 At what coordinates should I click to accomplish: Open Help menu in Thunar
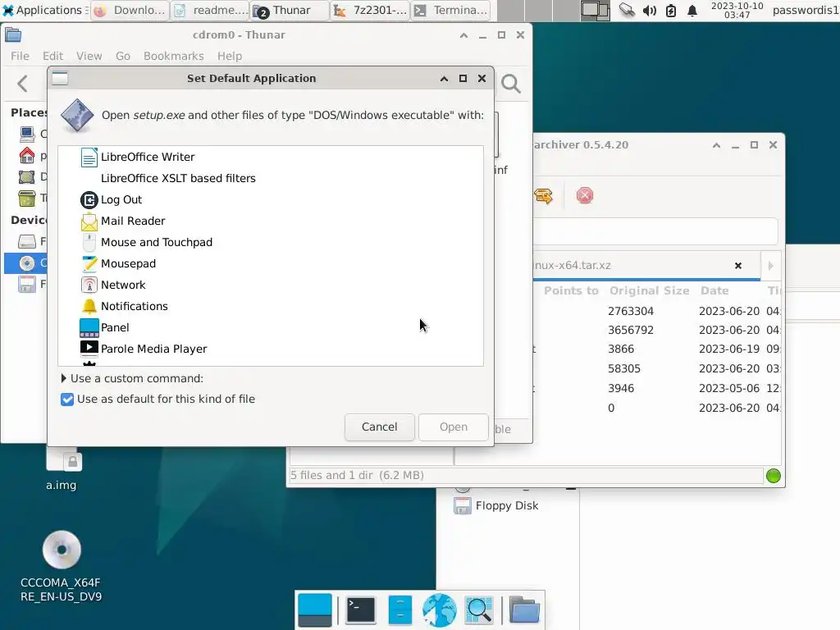230,56
